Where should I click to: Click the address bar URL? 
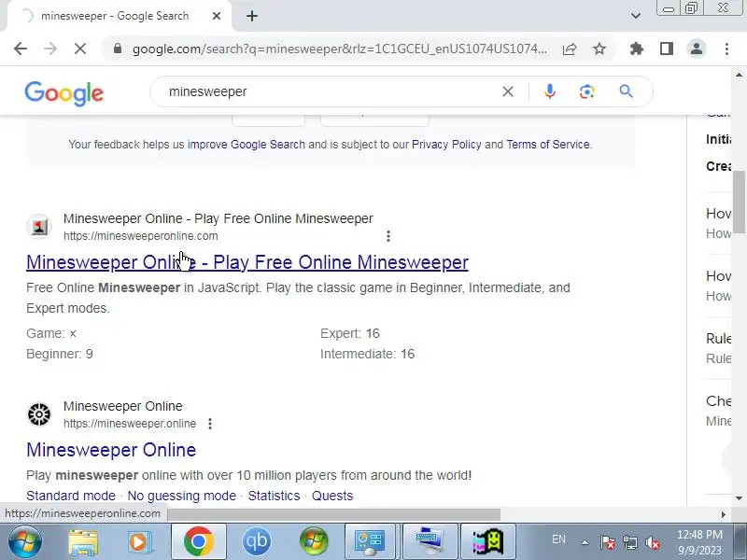340,49
